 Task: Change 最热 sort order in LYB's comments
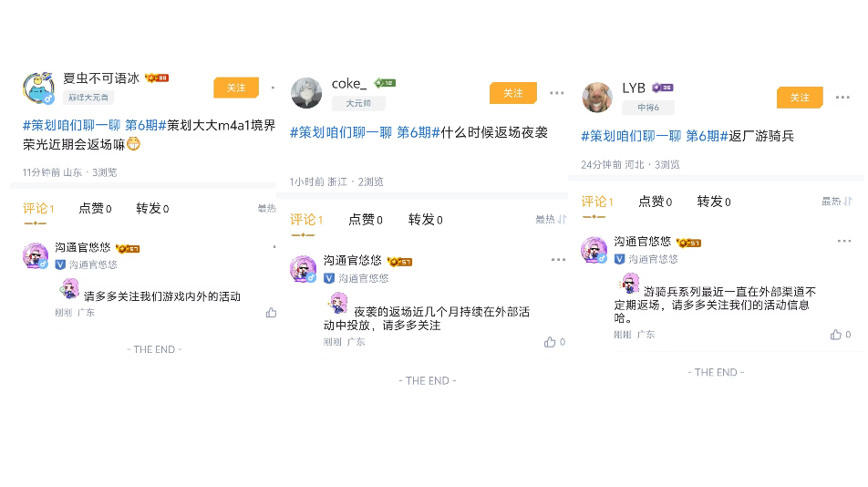pyautogui.click(x=836, y=202)
